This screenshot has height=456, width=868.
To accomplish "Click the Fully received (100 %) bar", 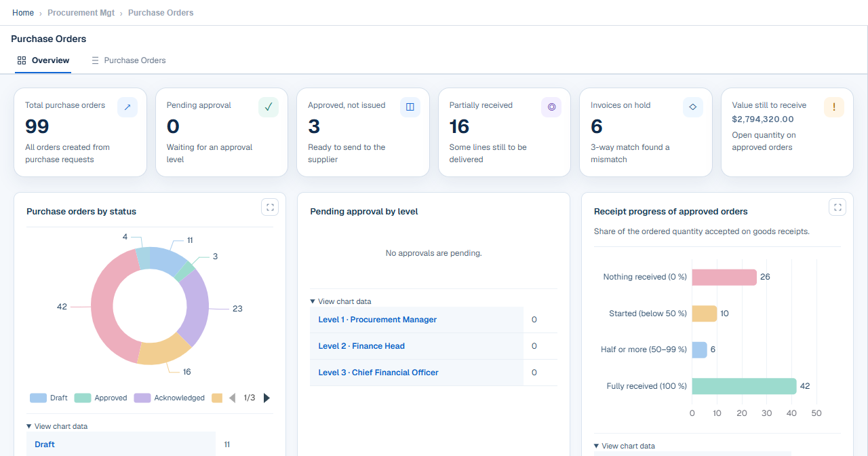I will [x=744, y=386].
